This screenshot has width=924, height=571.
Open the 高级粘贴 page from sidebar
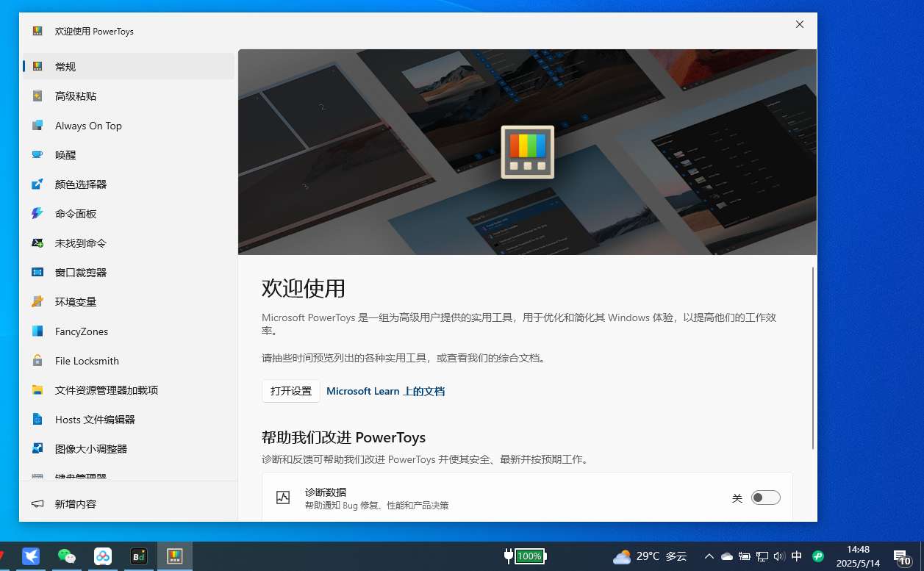tap(129, 96)
